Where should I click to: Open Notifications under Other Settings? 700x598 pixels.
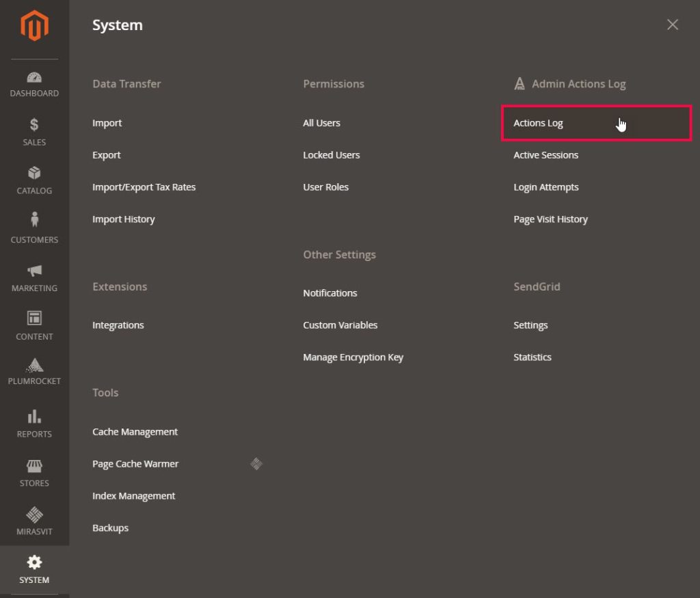click(x=330, y=293)
